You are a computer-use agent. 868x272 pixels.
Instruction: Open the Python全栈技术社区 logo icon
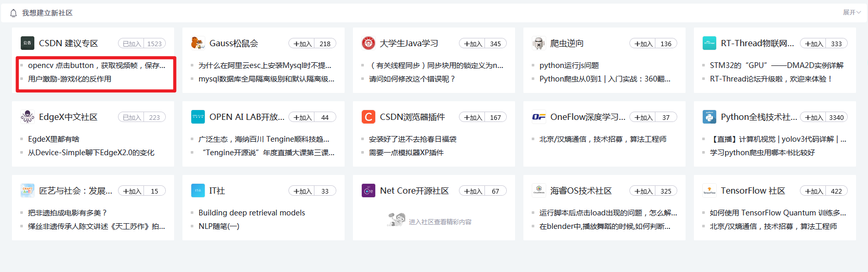pos(709,117)
